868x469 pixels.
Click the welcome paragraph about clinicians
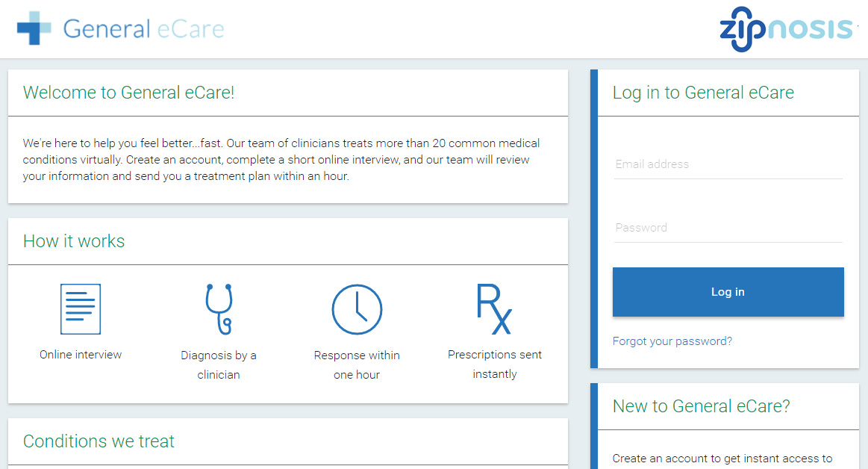281,160
